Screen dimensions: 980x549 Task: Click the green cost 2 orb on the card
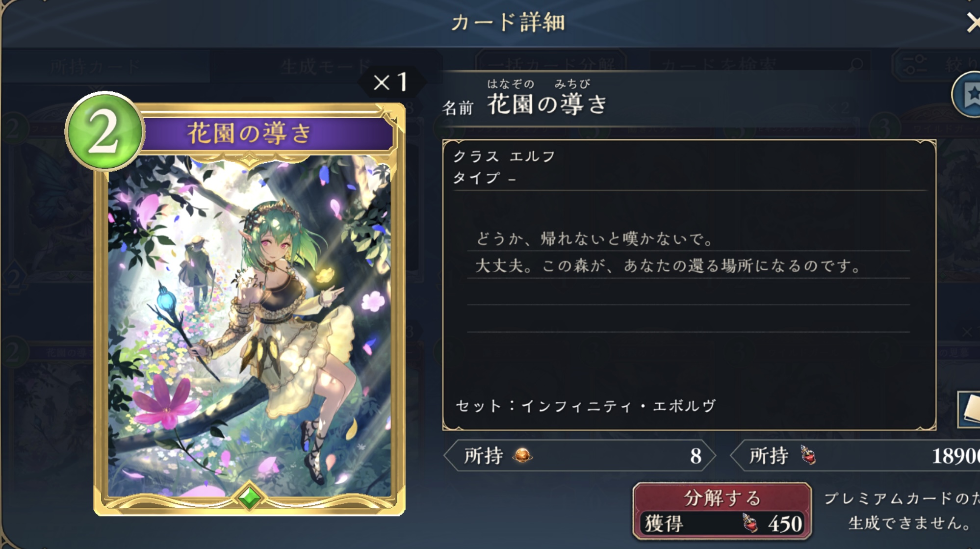click(x=104, y=131)
